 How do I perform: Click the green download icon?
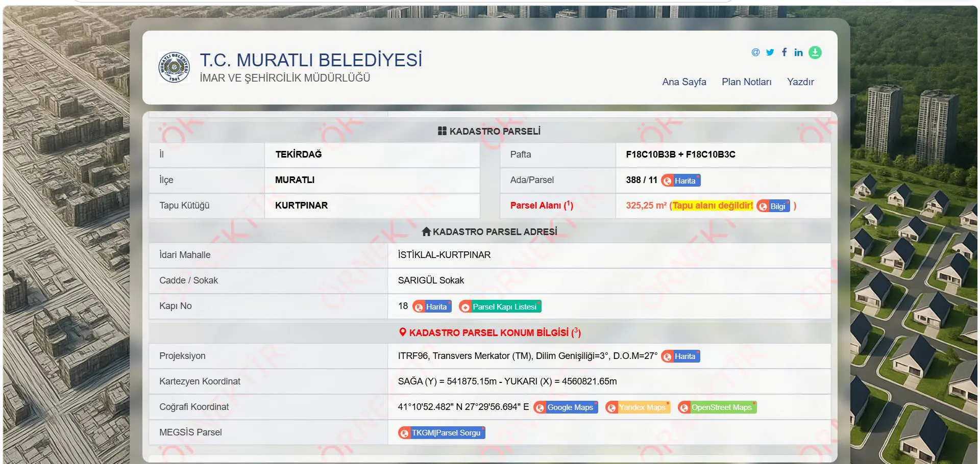(x=815, y=53)
